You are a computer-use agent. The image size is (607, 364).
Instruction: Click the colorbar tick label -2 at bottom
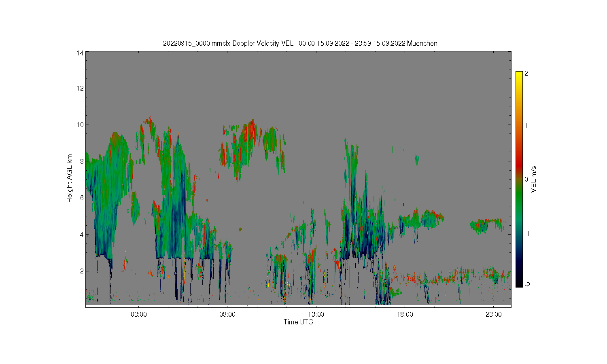[x=527, y=285]
